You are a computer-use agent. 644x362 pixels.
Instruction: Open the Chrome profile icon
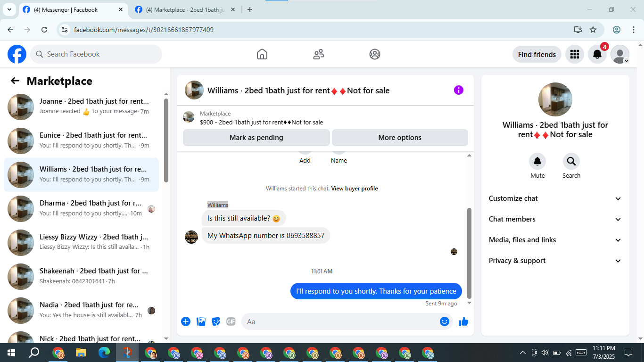617,30
